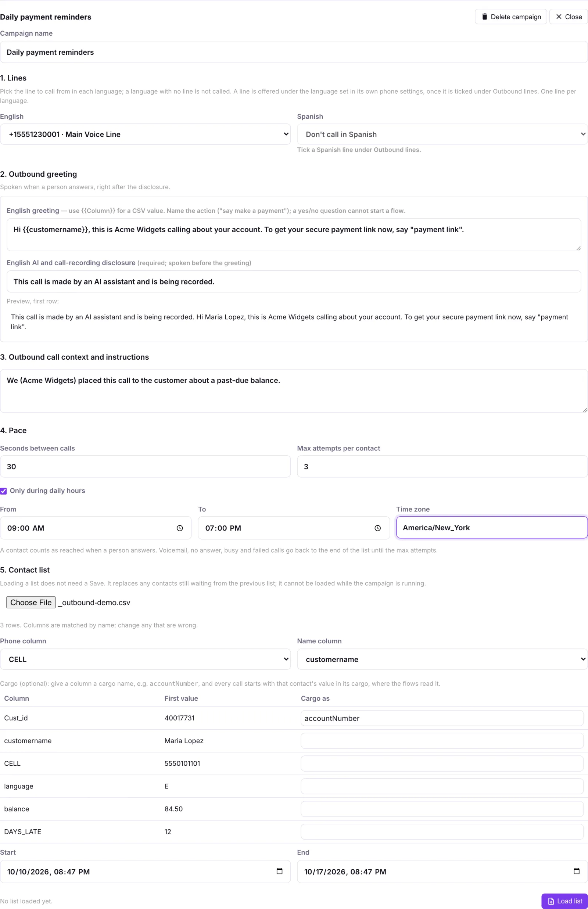Edit the English AI disclosure field
This screenshot has height=909, width=588.
tap(294, 282)
